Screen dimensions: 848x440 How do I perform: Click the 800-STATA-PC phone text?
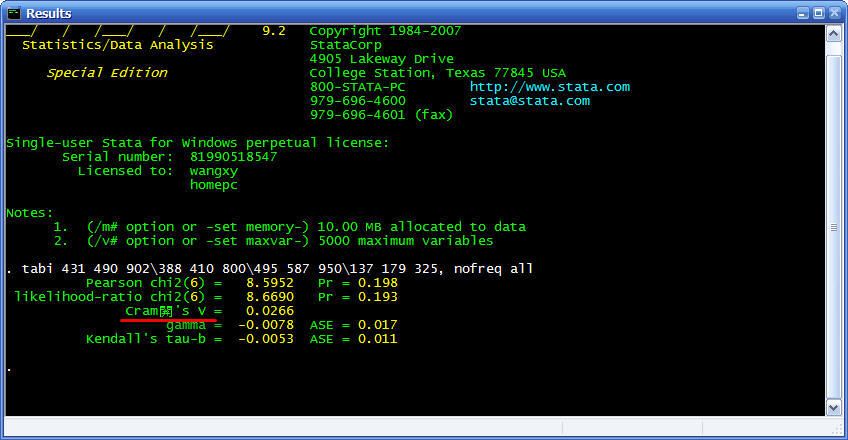357,87
